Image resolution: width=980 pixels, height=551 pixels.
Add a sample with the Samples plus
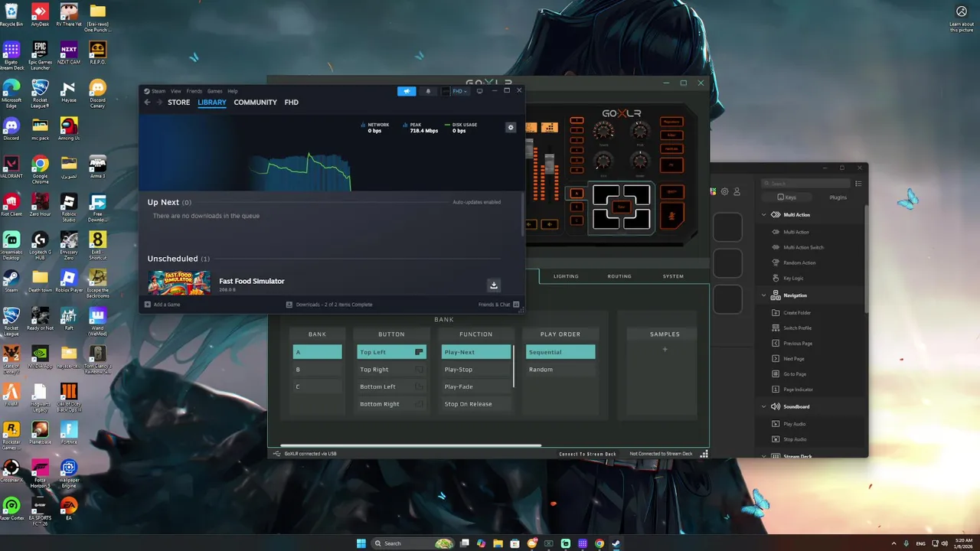click(x=665, y=350)
